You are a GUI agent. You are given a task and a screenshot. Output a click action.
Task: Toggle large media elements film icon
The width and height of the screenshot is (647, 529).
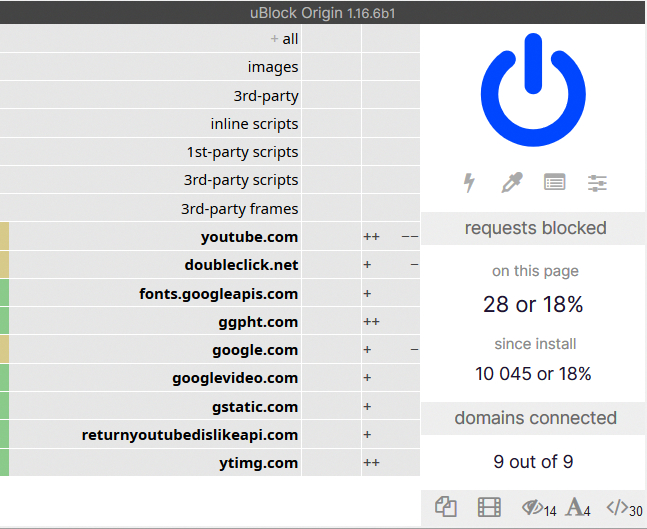(489, 507)
